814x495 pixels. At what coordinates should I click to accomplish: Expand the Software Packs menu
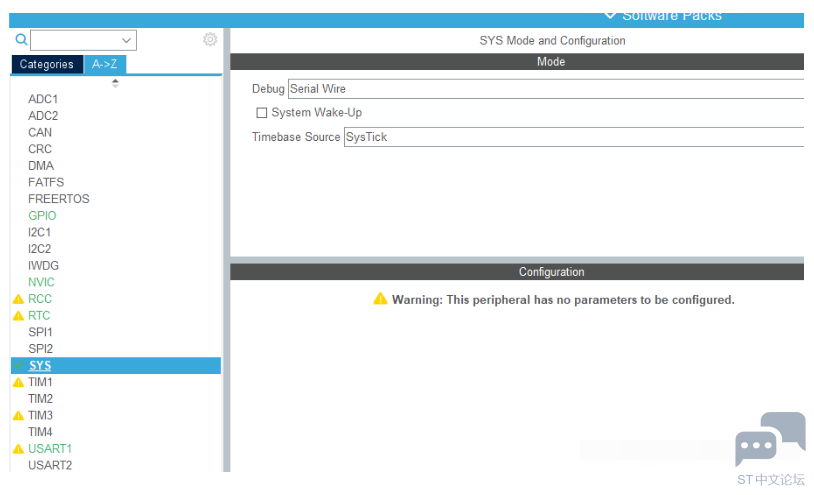point(663,15)
